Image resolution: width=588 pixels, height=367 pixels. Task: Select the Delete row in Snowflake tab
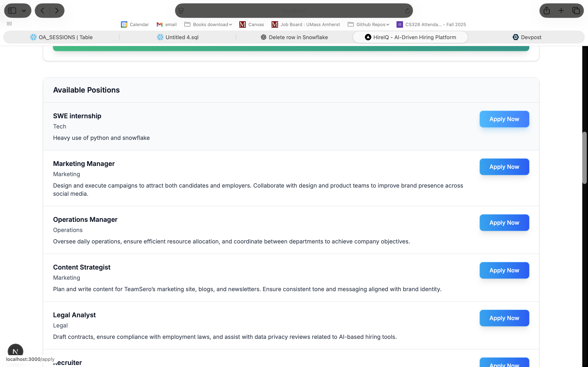(294, 37)
